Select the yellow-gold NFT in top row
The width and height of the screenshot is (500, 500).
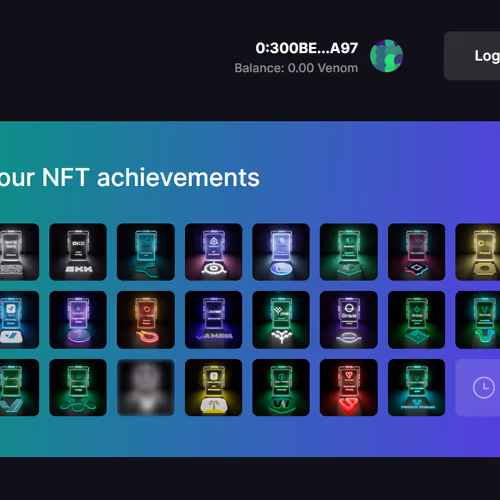tap(478, 252)
